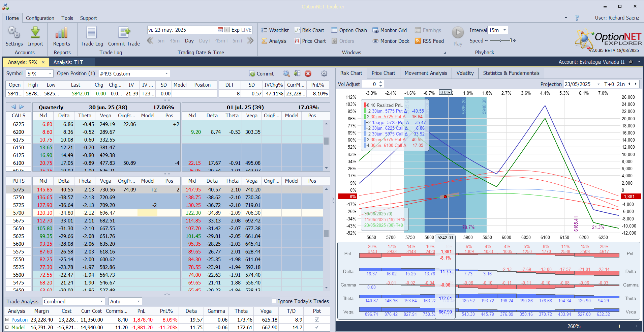Toggle the 2Ln setting on the projection bar
This screenshot has height=332, width=644.
click(x=621, y=84)
